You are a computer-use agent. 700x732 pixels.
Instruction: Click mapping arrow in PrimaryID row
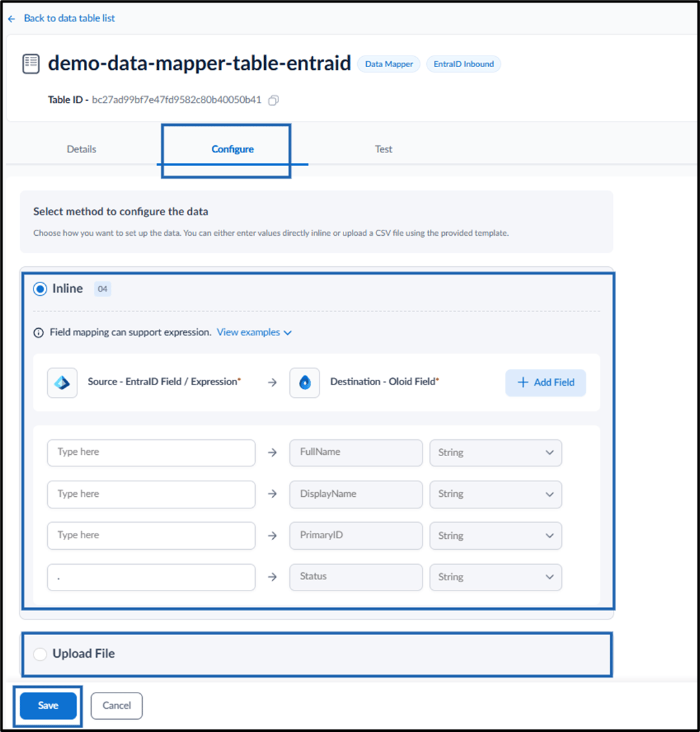coord(273,536)
